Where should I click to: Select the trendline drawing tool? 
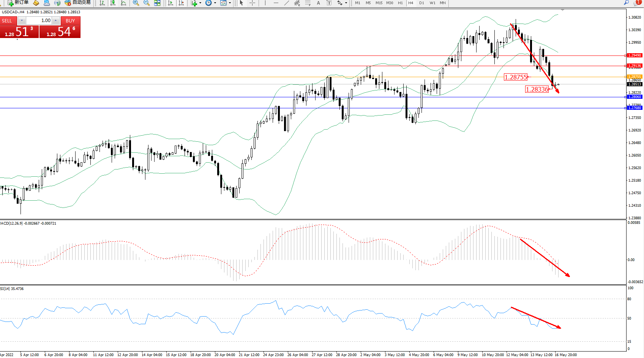[287, 3]
